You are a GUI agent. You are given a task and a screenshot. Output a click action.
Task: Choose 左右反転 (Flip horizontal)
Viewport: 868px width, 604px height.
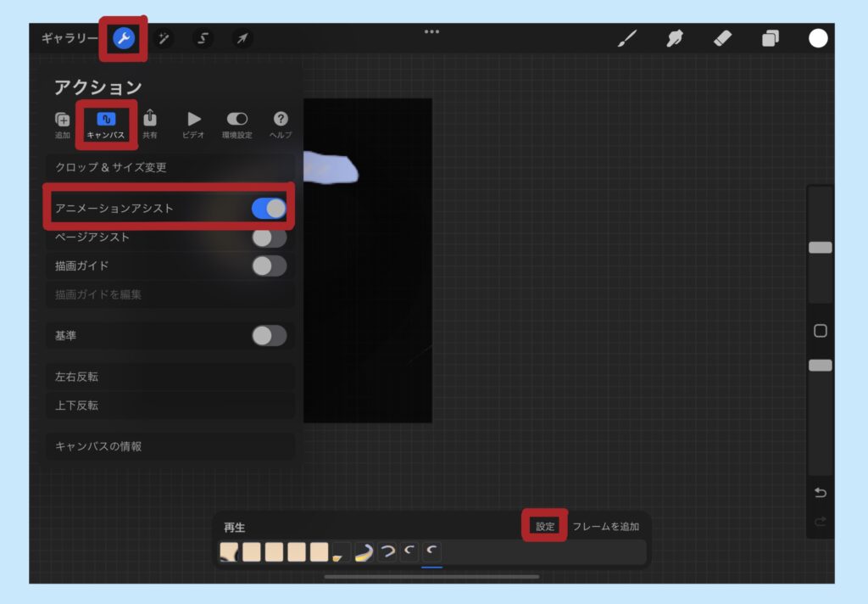point(170,377)
